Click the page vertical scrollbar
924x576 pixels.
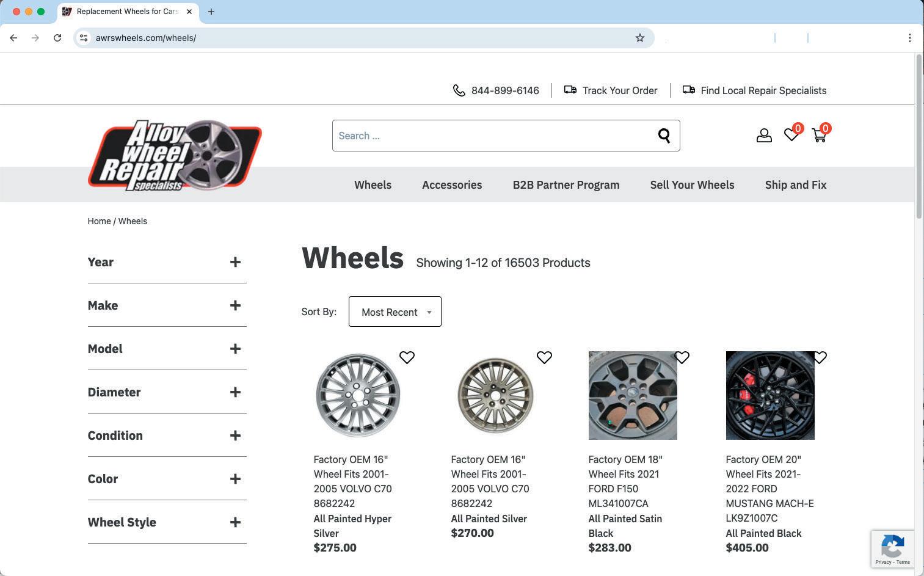point(919,137)
